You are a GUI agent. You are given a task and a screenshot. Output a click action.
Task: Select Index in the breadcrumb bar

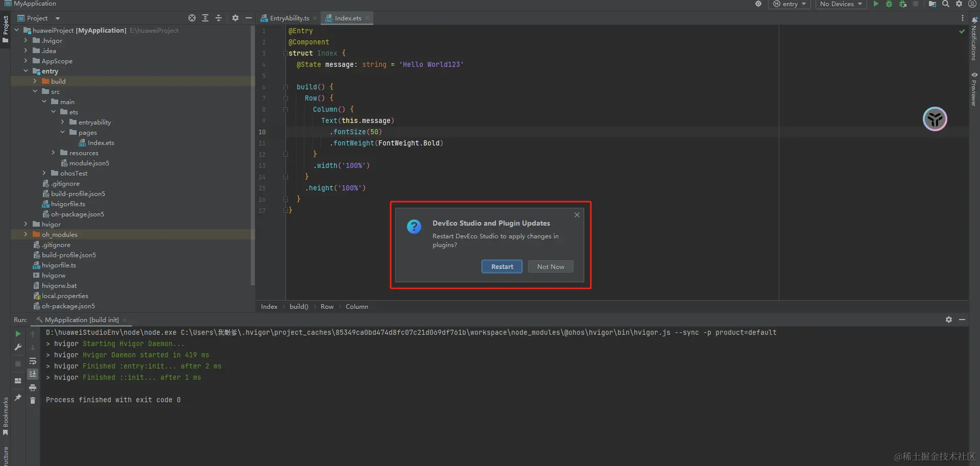(x=269, y=307)
